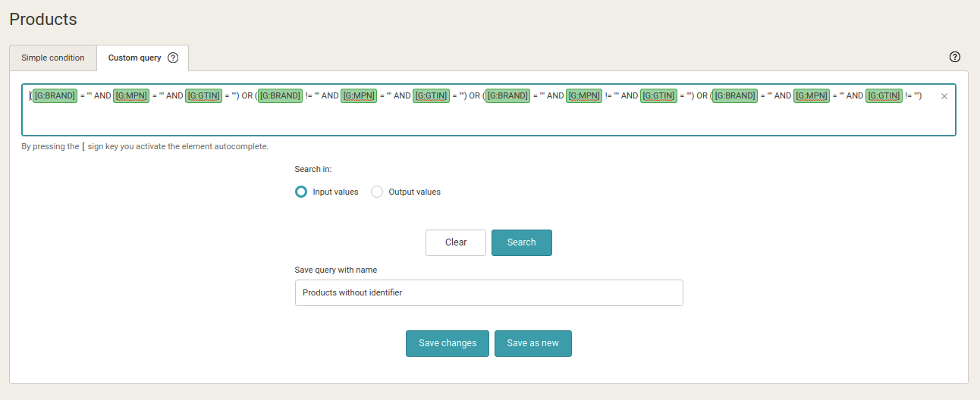
Task: Click the help icon beside Custom query
Action: tap(173, 58)
